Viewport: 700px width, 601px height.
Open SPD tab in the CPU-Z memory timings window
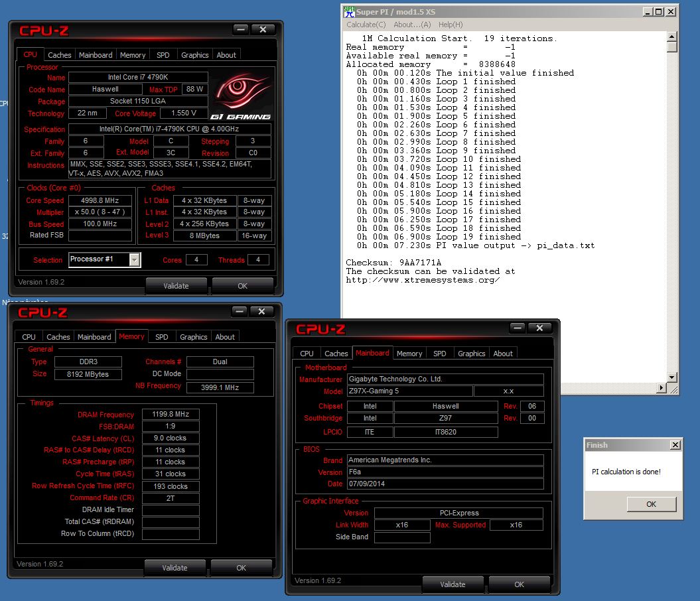point(162,337)
